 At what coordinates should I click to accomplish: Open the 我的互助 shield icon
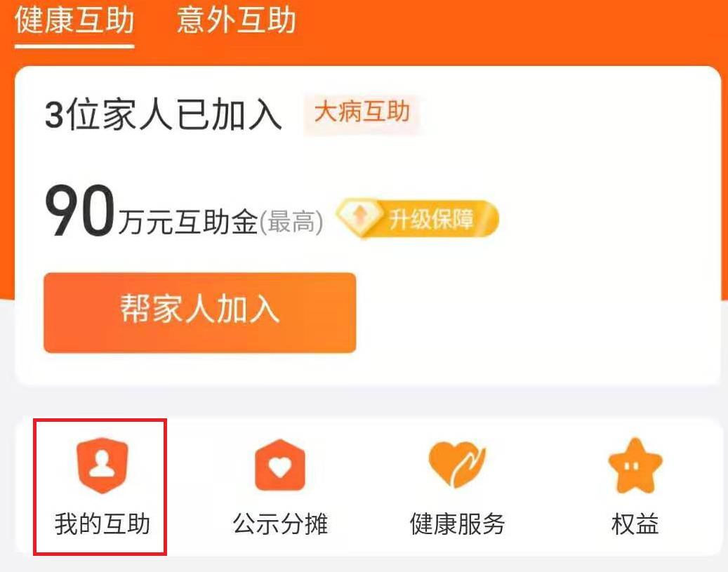(x=102, y=465)
